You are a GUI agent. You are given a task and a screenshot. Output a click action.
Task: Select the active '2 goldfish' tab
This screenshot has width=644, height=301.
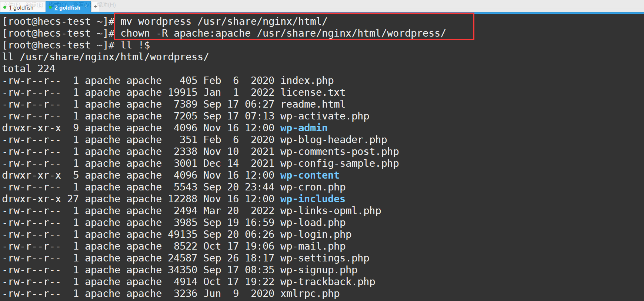pyautogui.click(x=67, y=7)
